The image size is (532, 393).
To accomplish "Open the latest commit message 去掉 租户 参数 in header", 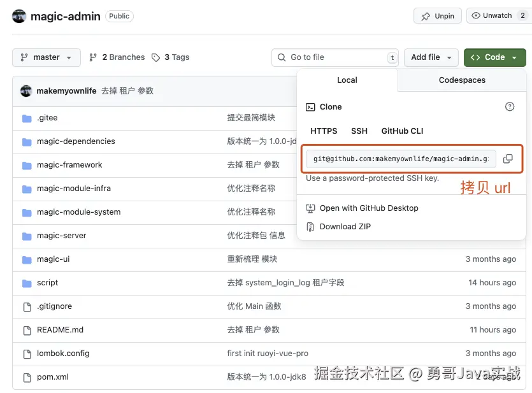I will [x=127, y=91].
